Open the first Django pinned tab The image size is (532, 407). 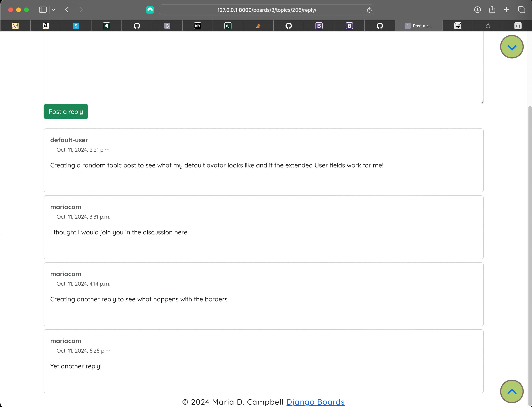[x=106, y=26]
